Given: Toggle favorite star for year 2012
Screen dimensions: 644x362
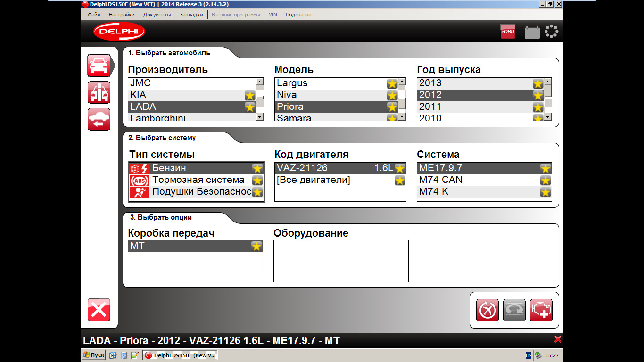Looking at the screenshot, I should tap(538, 96).
